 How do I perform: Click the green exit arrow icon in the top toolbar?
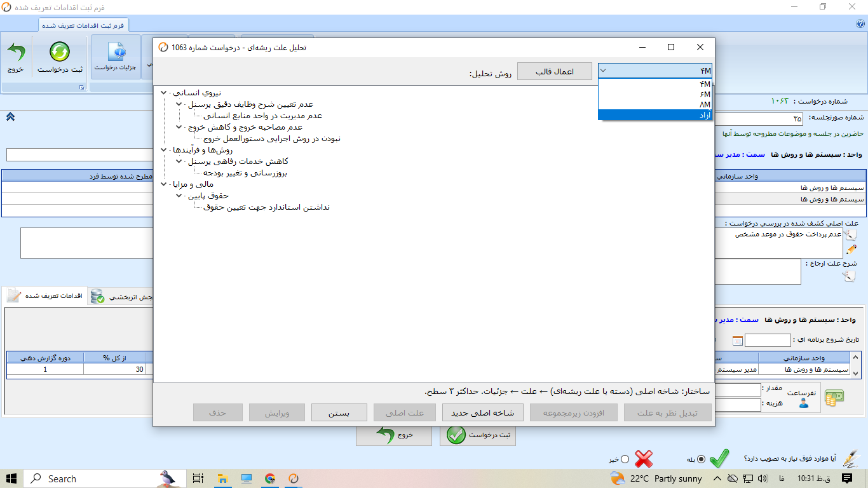coord(16,51)
